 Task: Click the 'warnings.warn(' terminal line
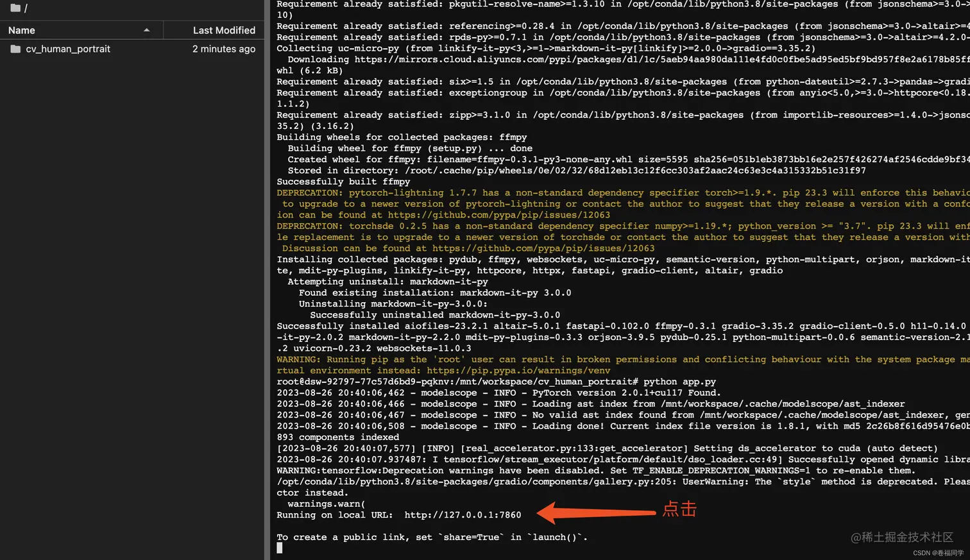point(327,504)
